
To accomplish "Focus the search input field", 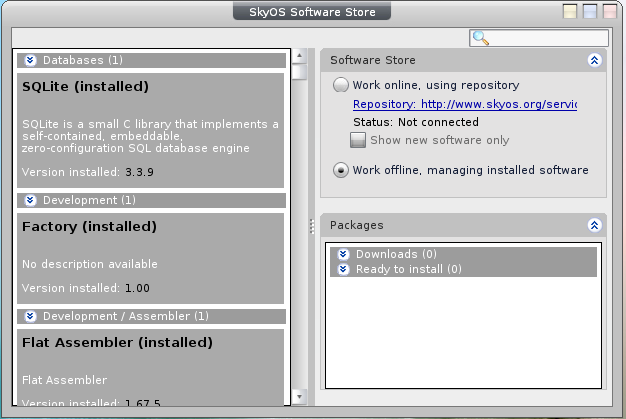I will (539, 38).
